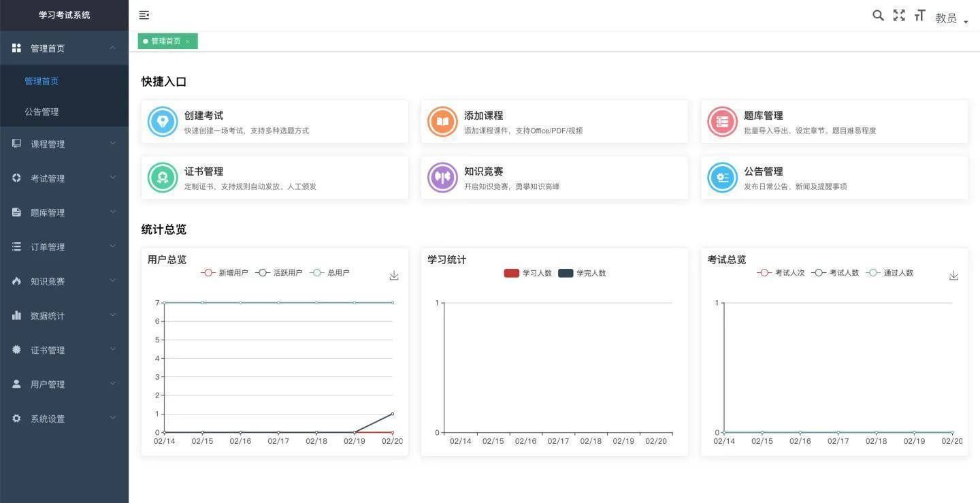Open the 教员 user dropdown
The width and height of the screenshot is (980, 503).
point(951,18)
